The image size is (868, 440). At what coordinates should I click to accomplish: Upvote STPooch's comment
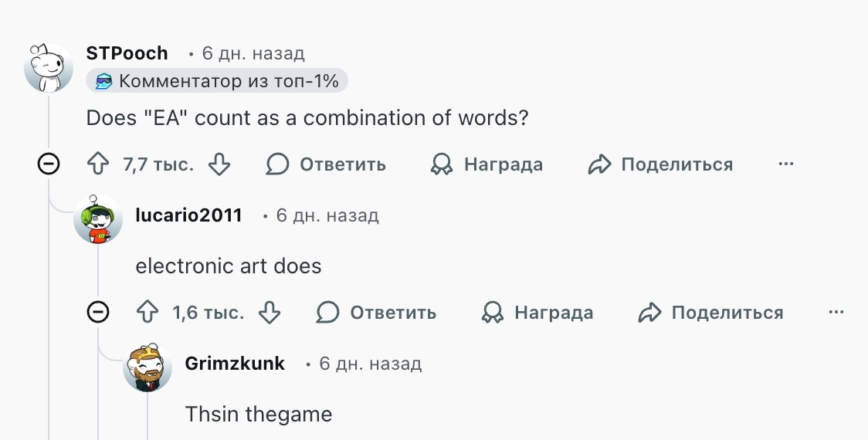[97, 164]
